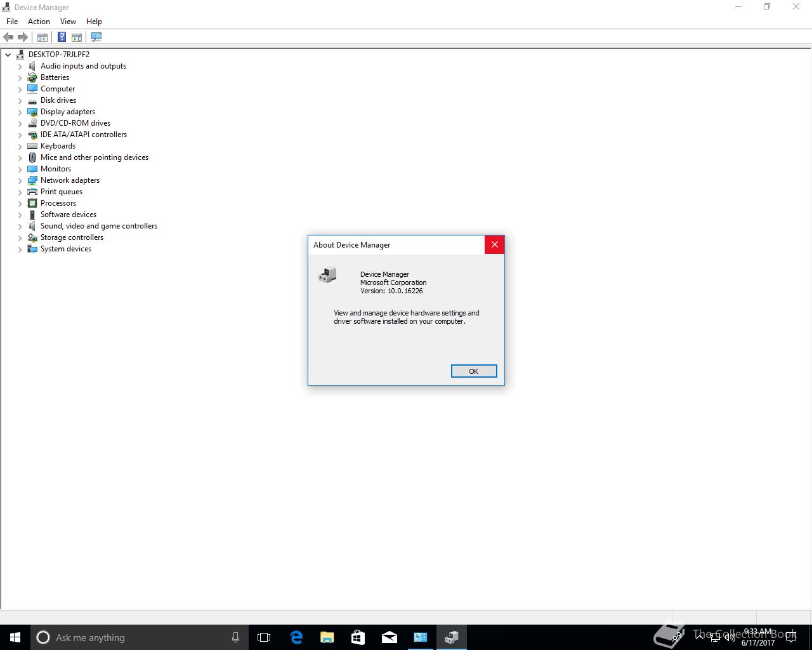The height and width of the screenshot is (650, 812).
Task: Click the Back arrow in the toolbar
Action: click(8, 37)
